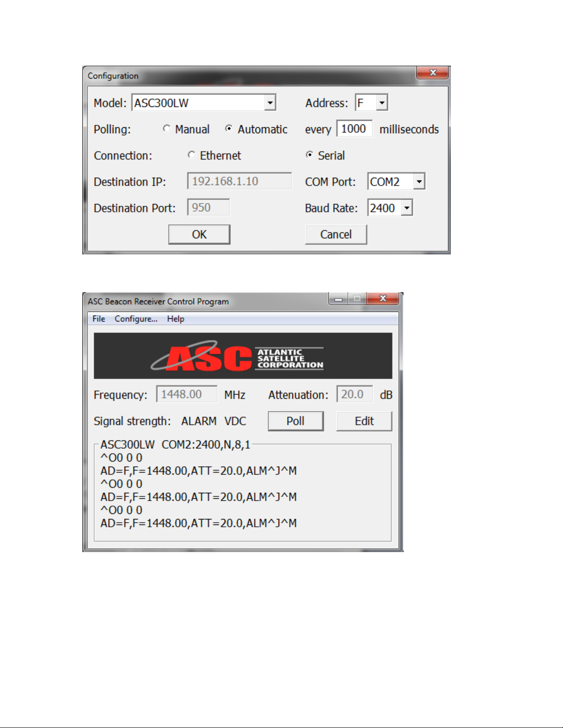Click the milliseconds label in Configuration
Screen dimensions: 563x728
pyautogui.click(x=409, y=130)
